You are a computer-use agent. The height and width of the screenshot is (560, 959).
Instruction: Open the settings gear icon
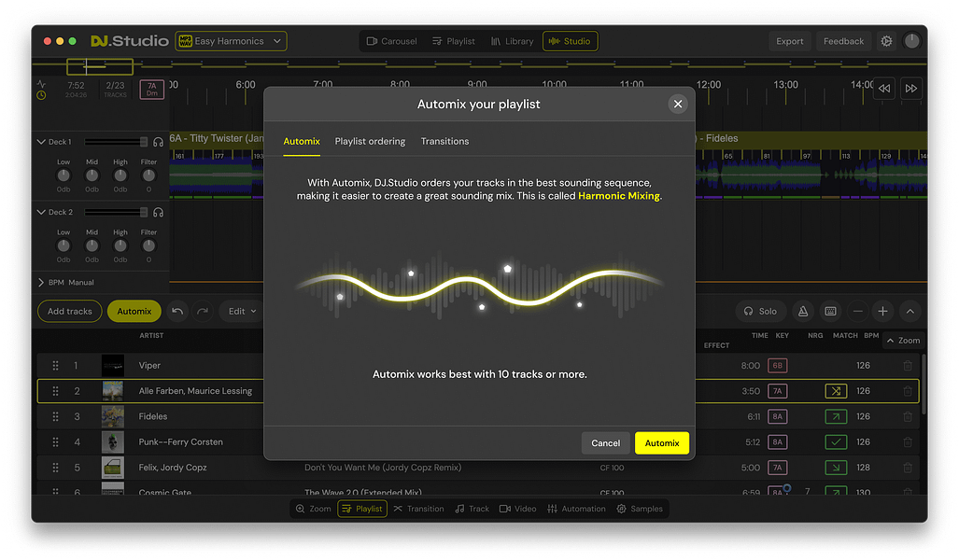886,41
